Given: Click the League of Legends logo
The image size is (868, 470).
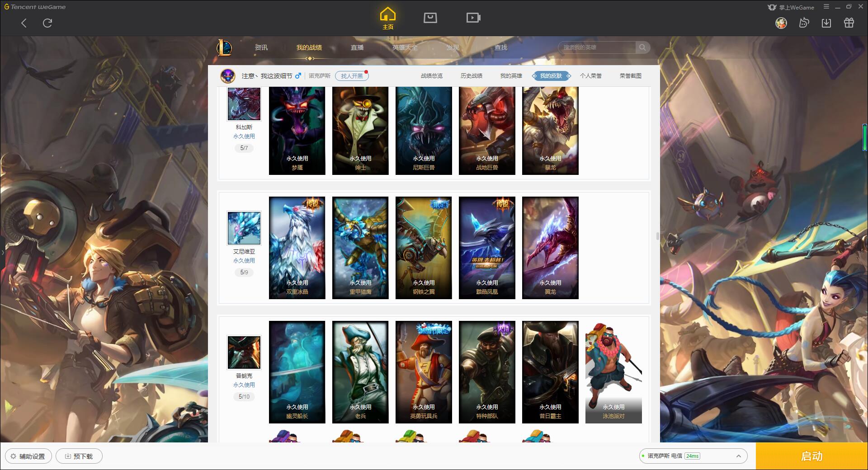Looking at the screenshot, I should point(224,47).
